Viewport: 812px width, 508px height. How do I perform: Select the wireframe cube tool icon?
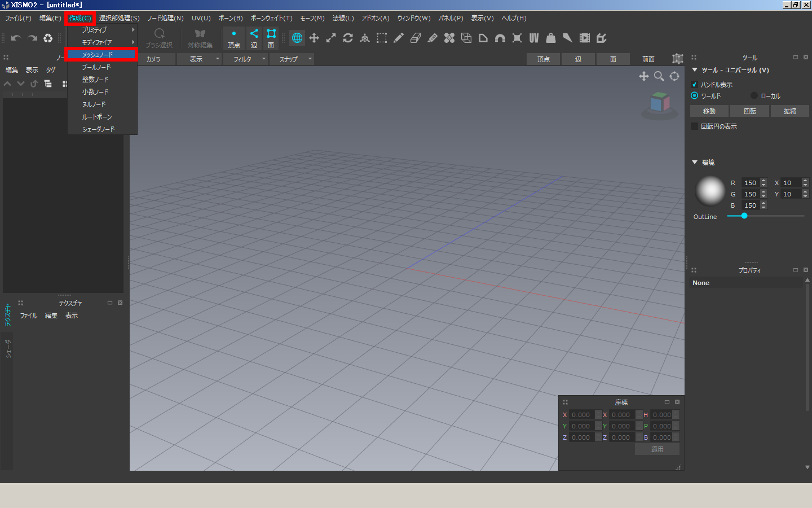466,38
